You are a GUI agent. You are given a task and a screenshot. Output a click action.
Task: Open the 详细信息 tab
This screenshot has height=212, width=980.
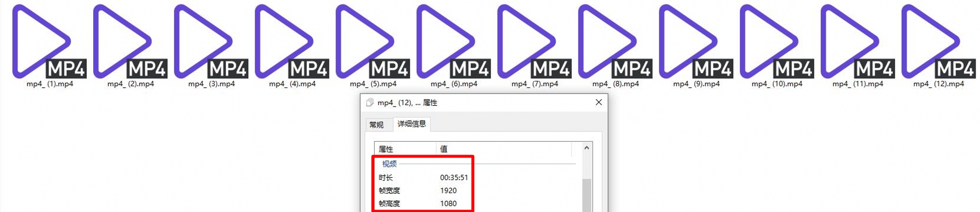tap(412, 124)
